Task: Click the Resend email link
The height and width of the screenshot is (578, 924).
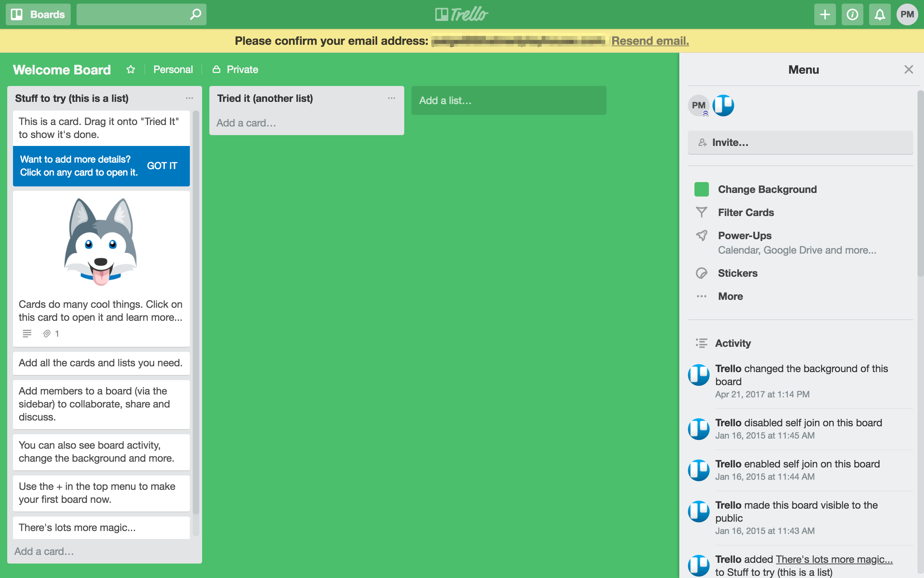Action: pyautogui.click(x=650, y=41)
